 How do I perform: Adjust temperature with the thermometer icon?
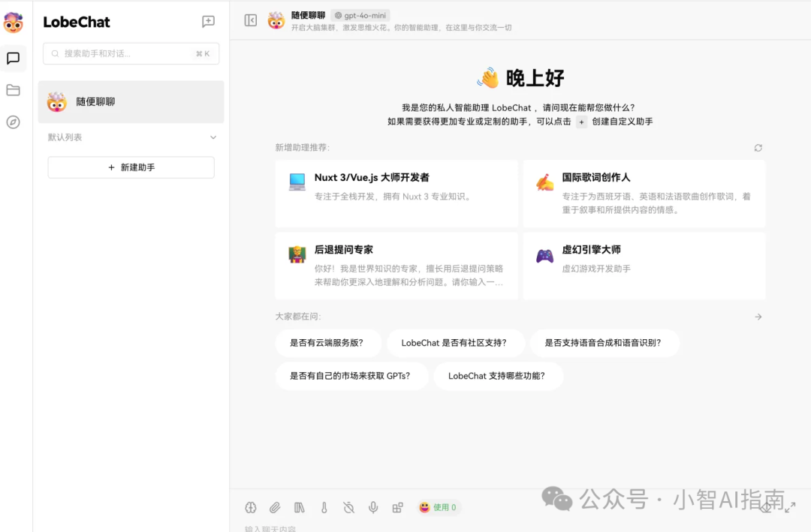click(324, 508)
